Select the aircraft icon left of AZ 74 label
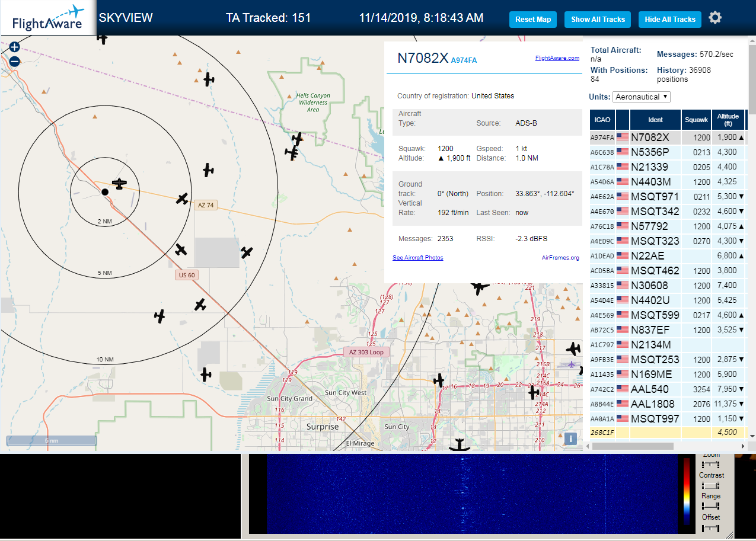This screenshot has width=756, height=541. click(x=182, y=199)
